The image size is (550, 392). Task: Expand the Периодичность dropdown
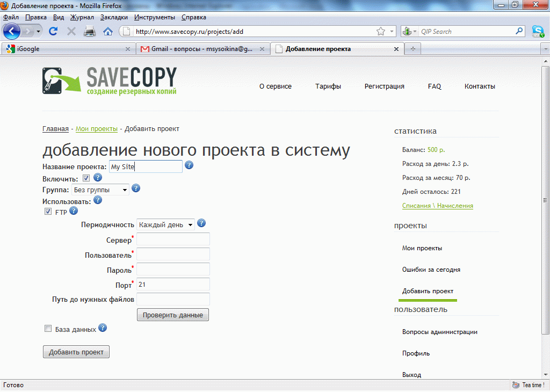click(165, 224)
